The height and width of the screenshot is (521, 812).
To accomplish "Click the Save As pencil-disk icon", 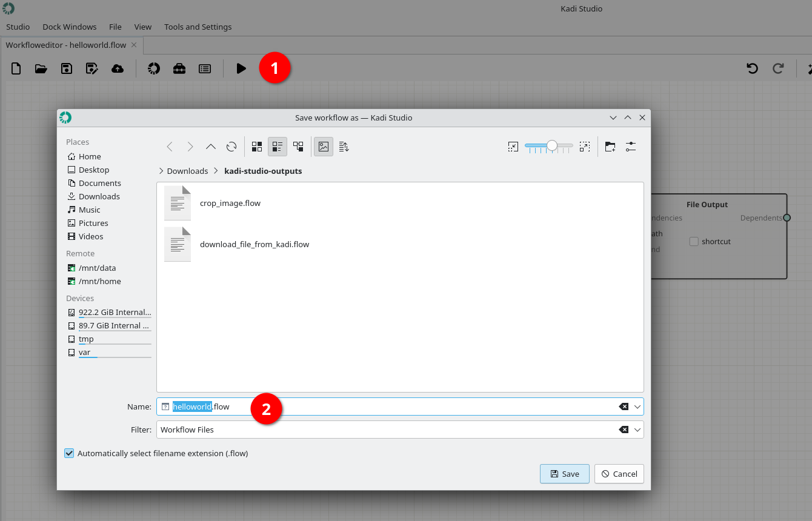I will (x=92, y=68).
